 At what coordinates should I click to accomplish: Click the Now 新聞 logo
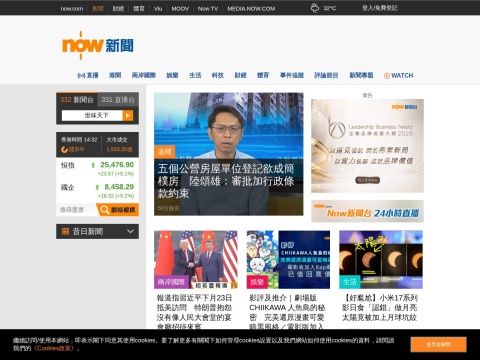98,46
